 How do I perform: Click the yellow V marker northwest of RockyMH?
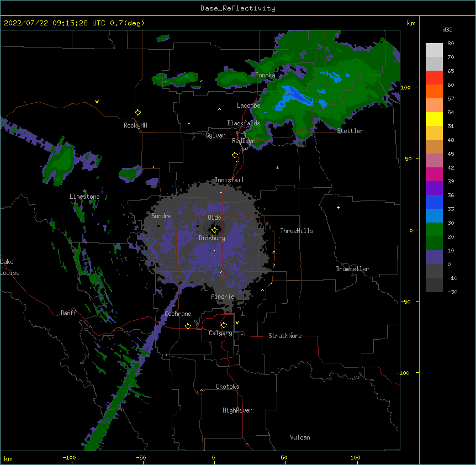[97, 102]
